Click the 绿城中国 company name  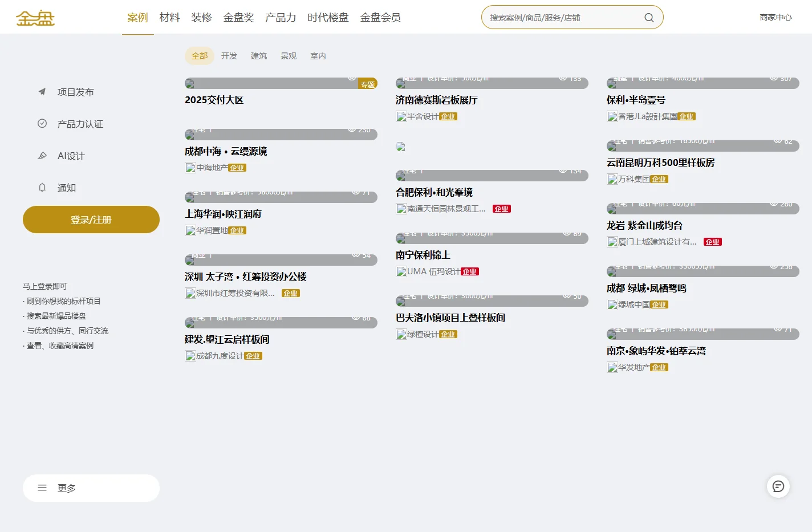(634, 304)
